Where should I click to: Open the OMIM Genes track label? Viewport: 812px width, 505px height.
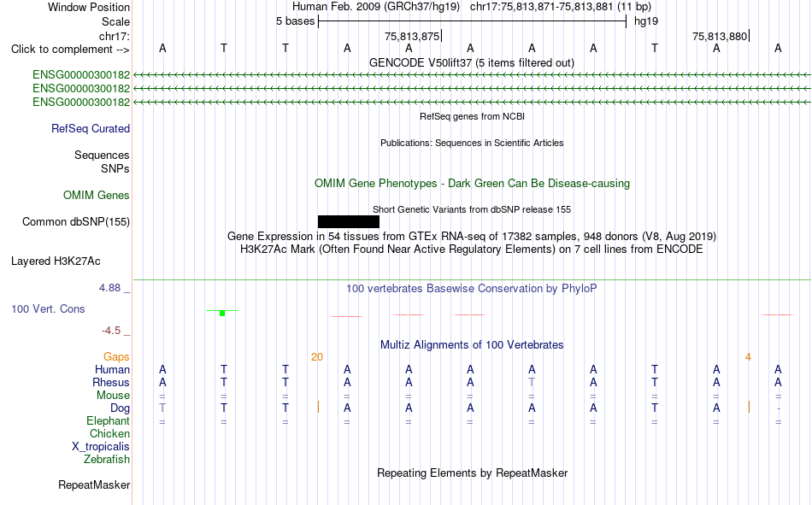(97, 196)
